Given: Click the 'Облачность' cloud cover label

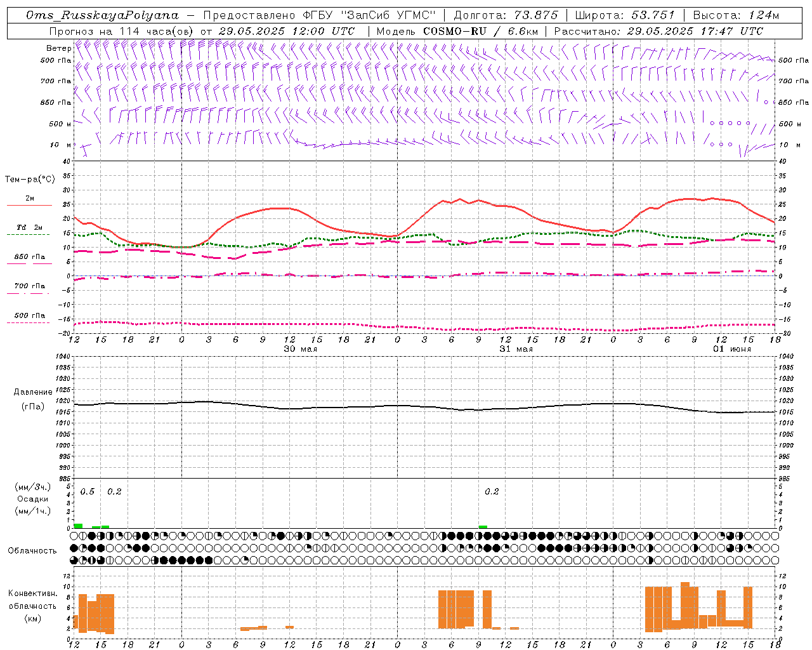Looking at the screenshot, I should click(x=32, y=550).
